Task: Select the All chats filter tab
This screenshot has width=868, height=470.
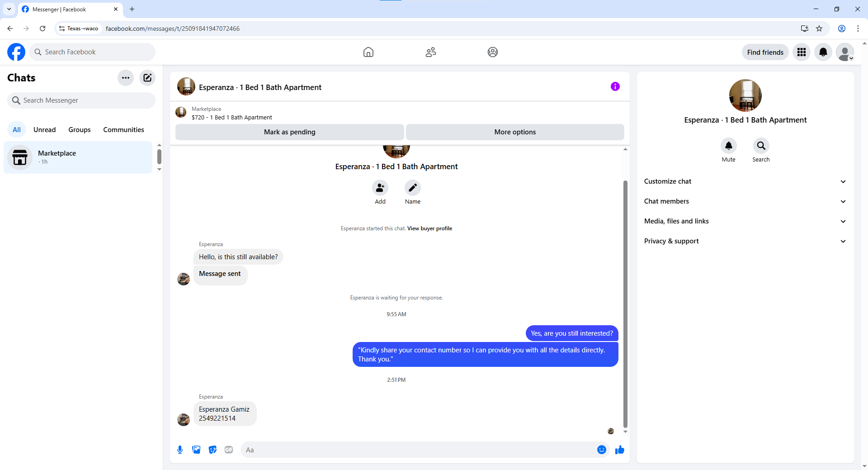Action: [x=17, y=130]
